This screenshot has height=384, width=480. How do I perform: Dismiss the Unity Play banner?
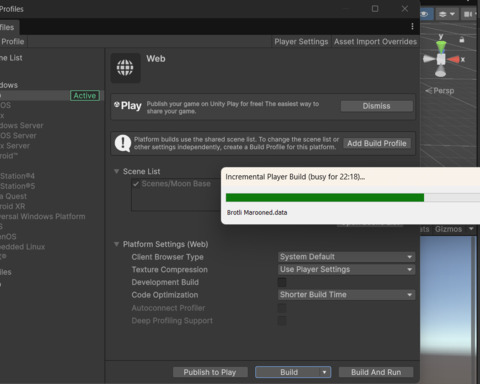pyautogui.click(x=377, y=106)
